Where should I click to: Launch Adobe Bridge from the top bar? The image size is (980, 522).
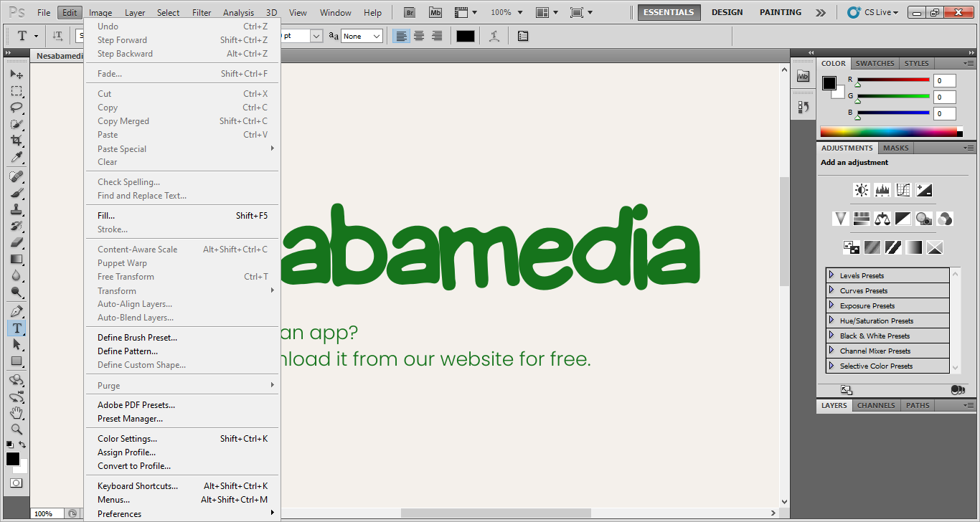409,12
